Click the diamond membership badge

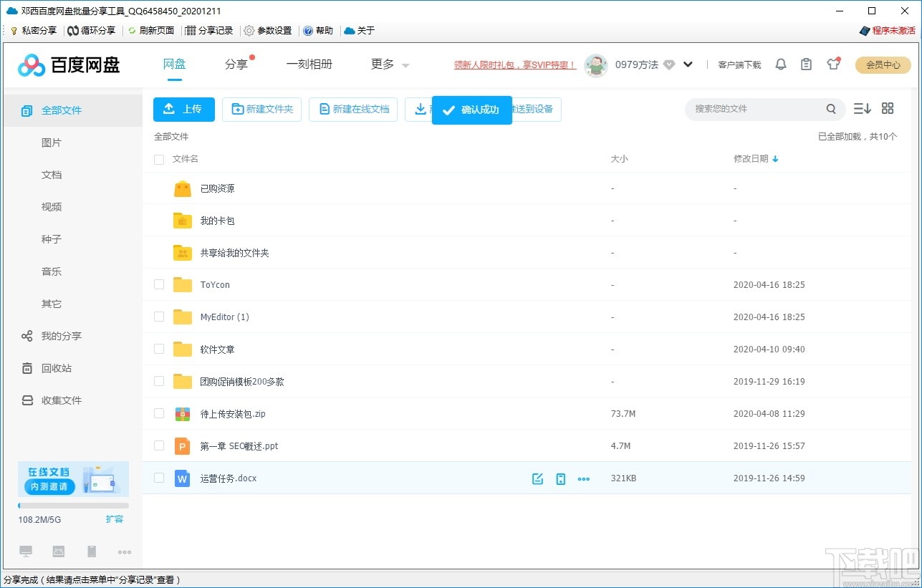(x=669, y=64)
